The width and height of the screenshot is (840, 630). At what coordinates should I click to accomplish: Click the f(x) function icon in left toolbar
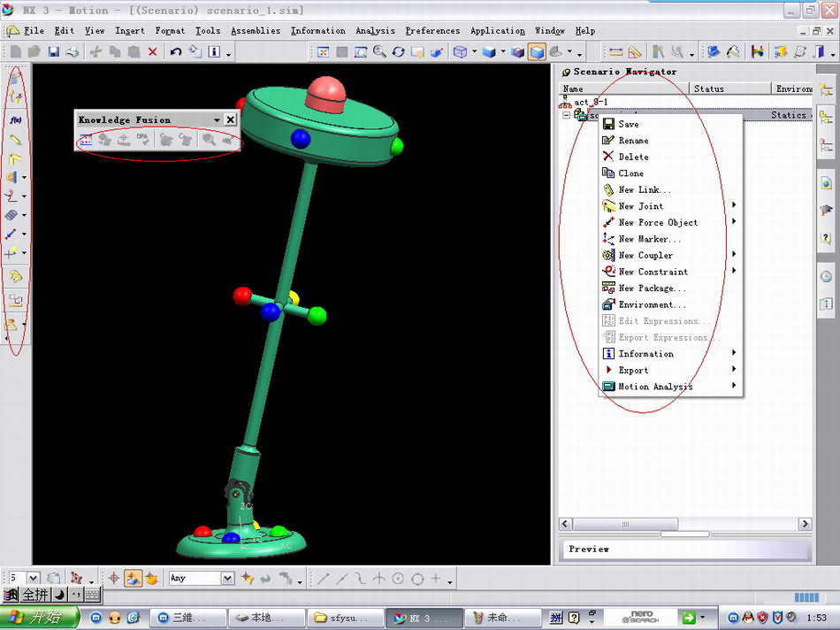16,119
